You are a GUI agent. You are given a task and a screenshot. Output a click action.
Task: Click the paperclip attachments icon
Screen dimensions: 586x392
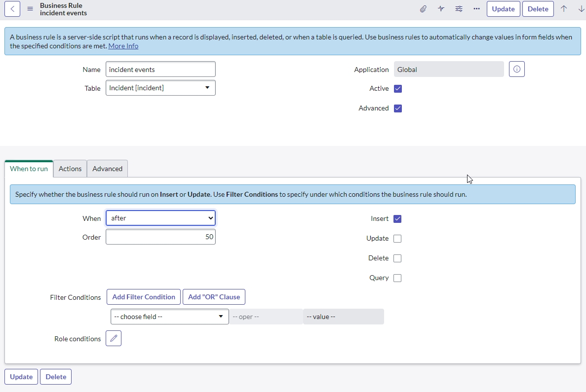[423, 9]
